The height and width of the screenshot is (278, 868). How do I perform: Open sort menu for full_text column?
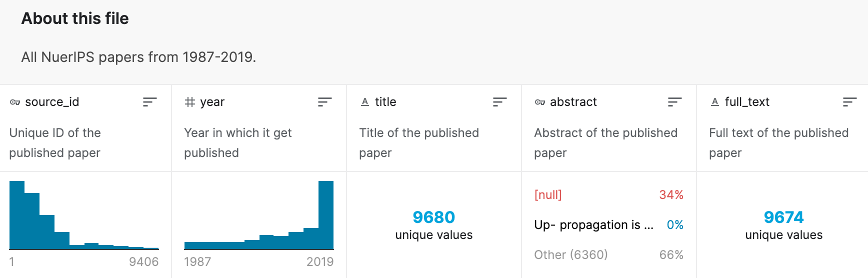(x=849, y=102)
